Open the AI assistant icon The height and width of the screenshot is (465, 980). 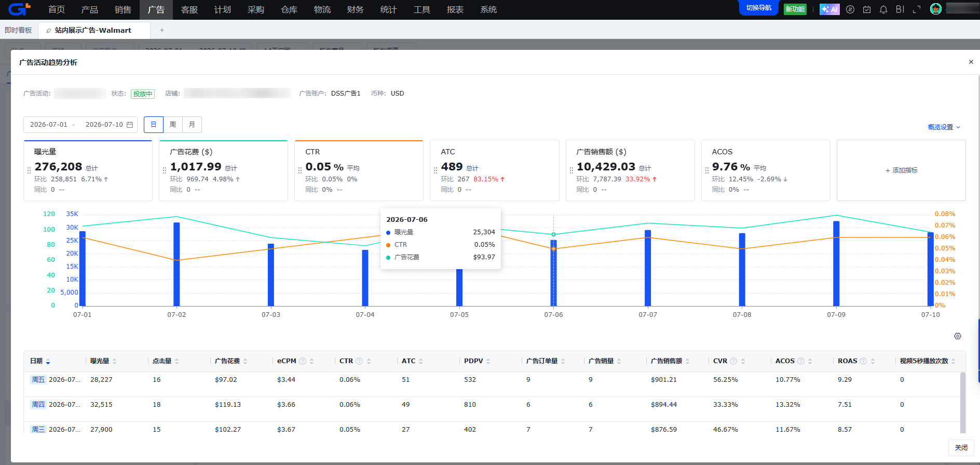pos(829,9)
